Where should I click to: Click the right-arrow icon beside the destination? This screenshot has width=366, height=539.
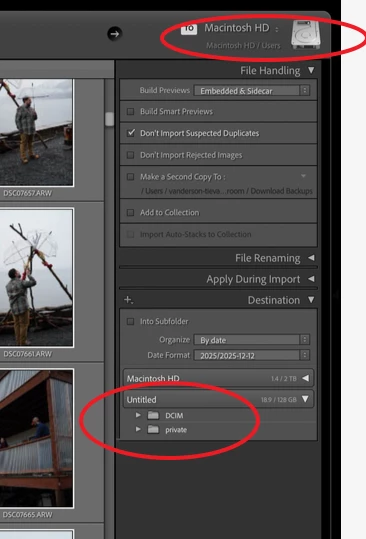114,34
